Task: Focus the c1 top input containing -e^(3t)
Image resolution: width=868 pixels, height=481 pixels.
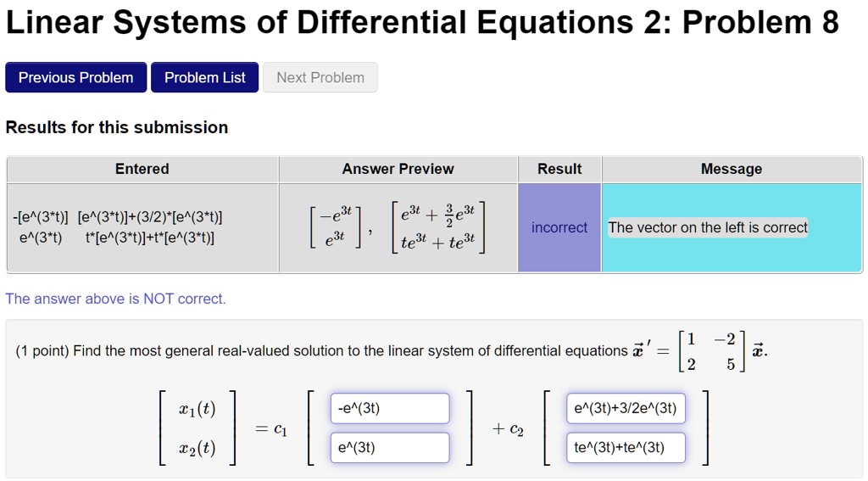Action: [389, 408]
